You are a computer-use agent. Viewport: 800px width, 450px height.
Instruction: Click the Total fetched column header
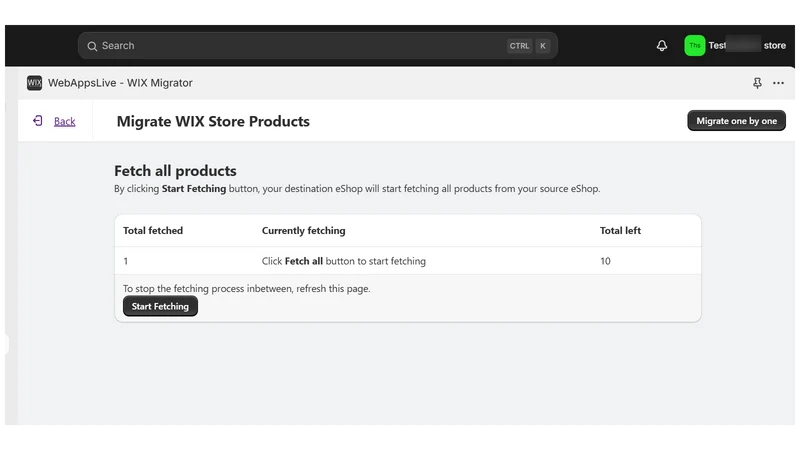point(153,231)
